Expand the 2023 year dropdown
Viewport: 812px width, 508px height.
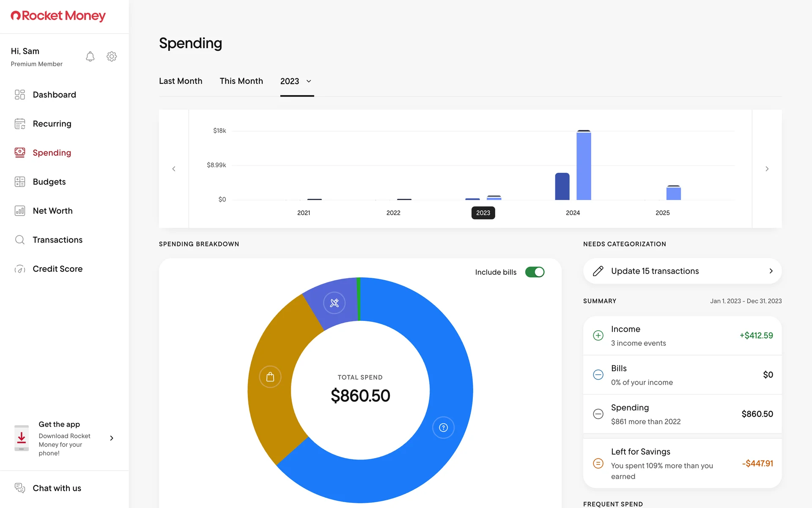(x=296, y=81)
